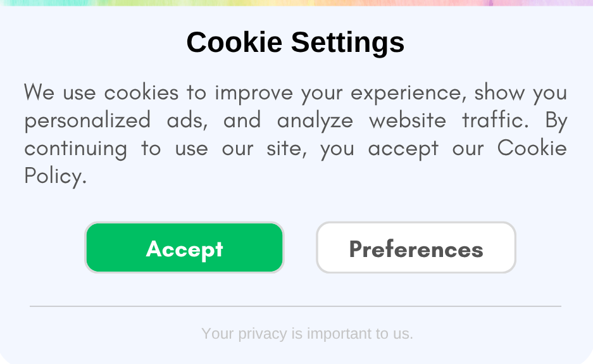Click the word "continuing" in the description
Viewport: 593px width, 364px height.
75,149
